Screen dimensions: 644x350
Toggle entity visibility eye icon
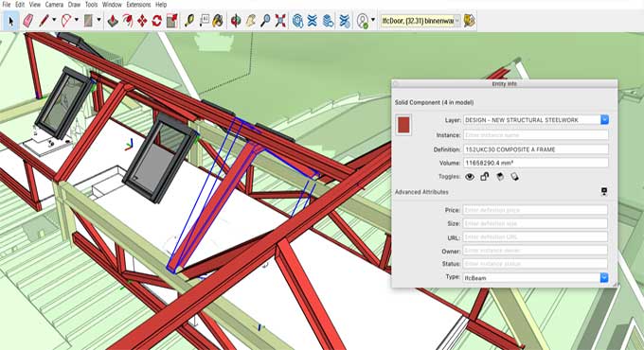[470, 177]
